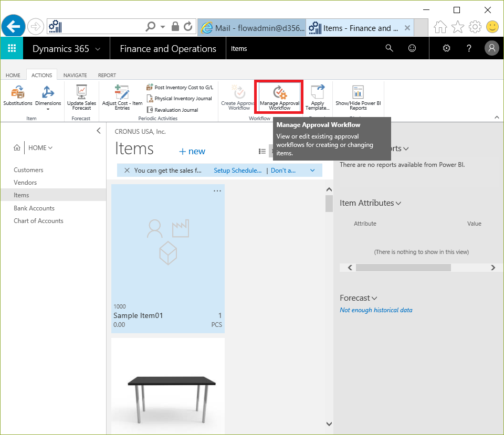Open the address bar dropdown arrow

(x=163, y=27)
